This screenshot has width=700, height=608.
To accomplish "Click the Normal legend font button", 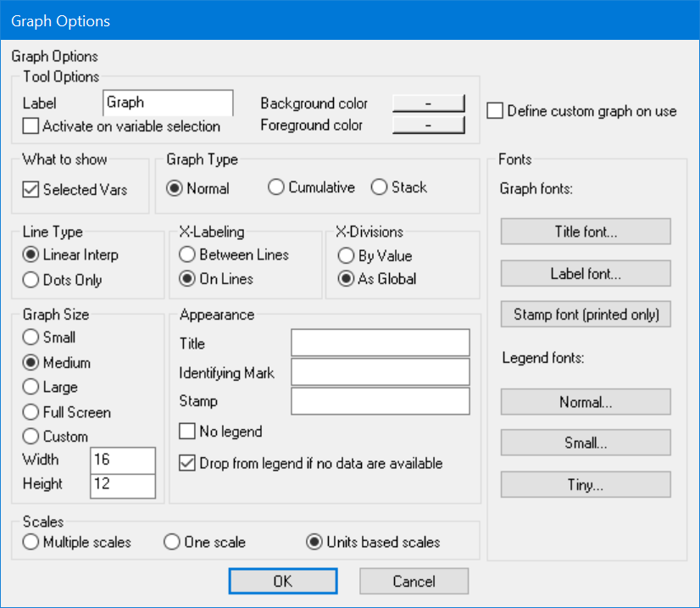I will tap(585, 402).
